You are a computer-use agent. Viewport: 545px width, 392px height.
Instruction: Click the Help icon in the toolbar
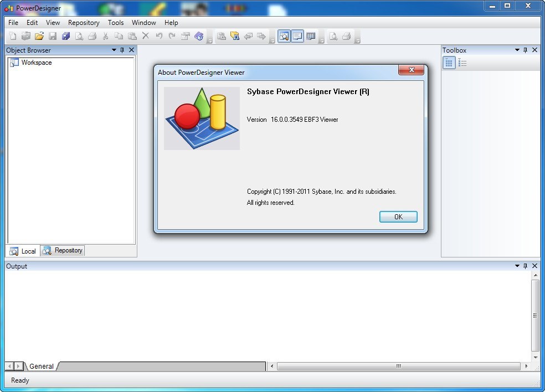(199, 37)
